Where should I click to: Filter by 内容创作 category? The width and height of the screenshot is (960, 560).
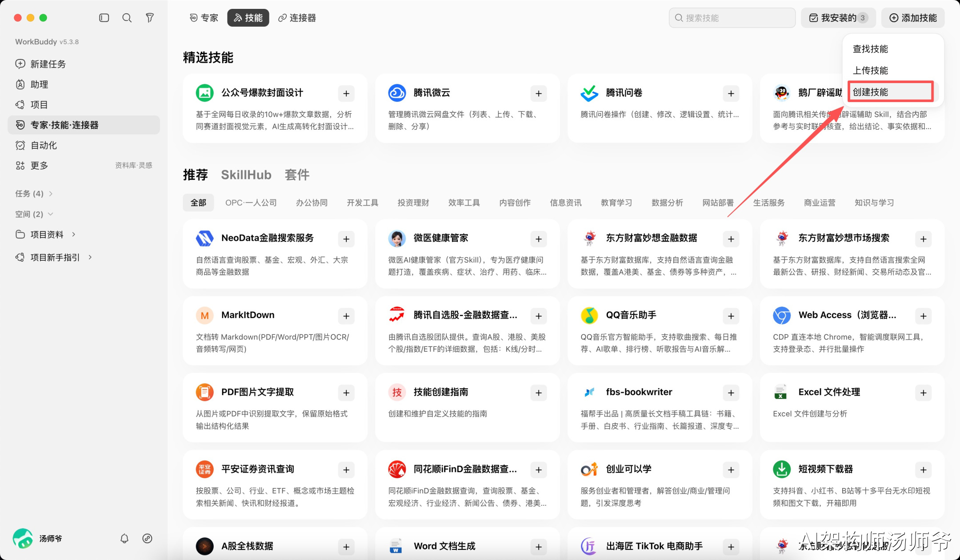coord(515,203)
